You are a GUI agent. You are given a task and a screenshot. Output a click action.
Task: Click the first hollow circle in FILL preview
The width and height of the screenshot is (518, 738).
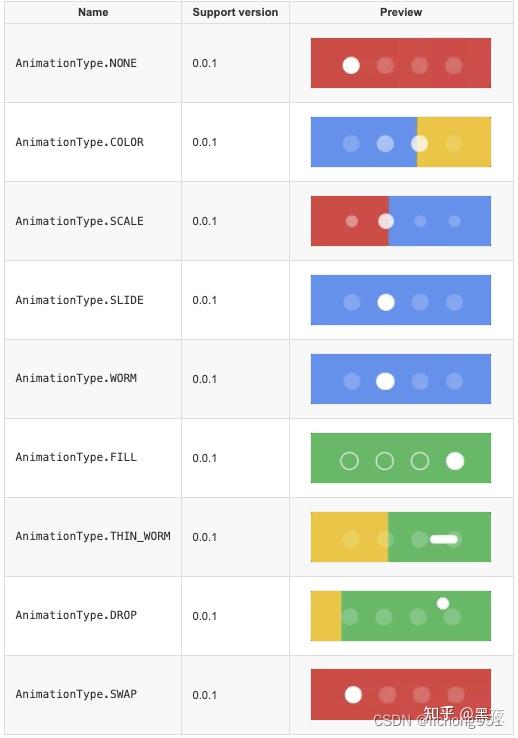pyautogui.click(x=349, y=461)
